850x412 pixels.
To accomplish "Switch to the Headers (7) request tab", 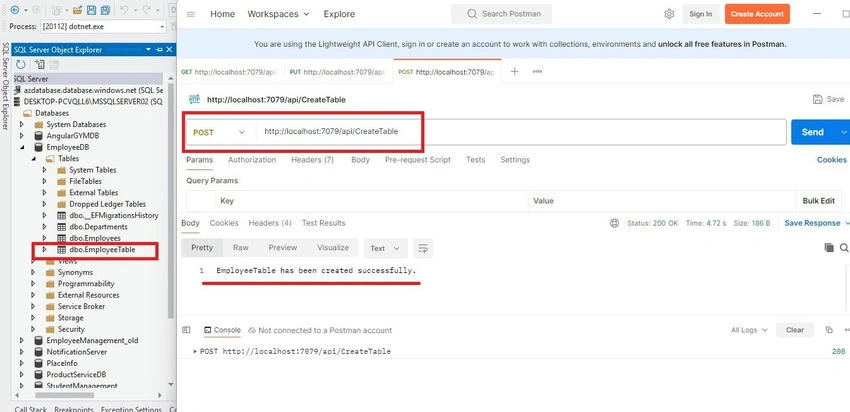I will (312, 160).
